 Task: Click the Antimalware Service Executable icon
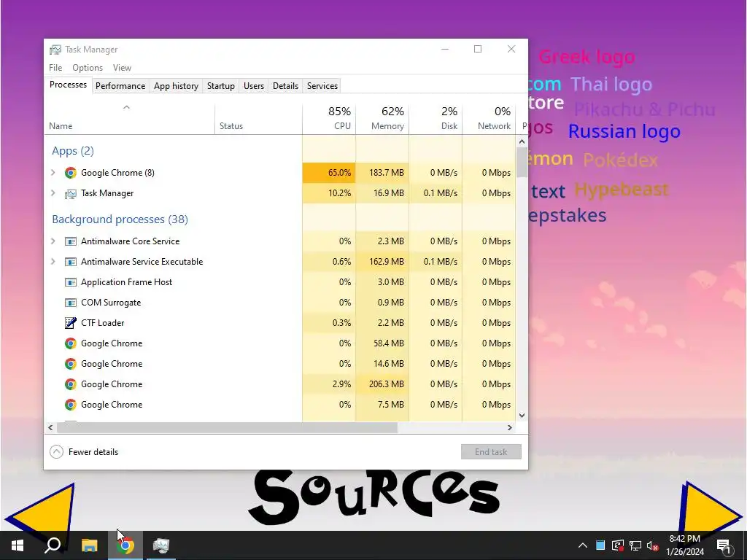click(71, 262)
